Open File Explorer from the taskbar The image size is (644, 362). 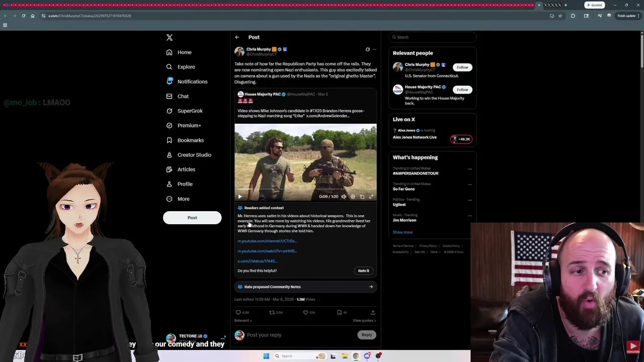pyautogui.click(x=345, y=356)
